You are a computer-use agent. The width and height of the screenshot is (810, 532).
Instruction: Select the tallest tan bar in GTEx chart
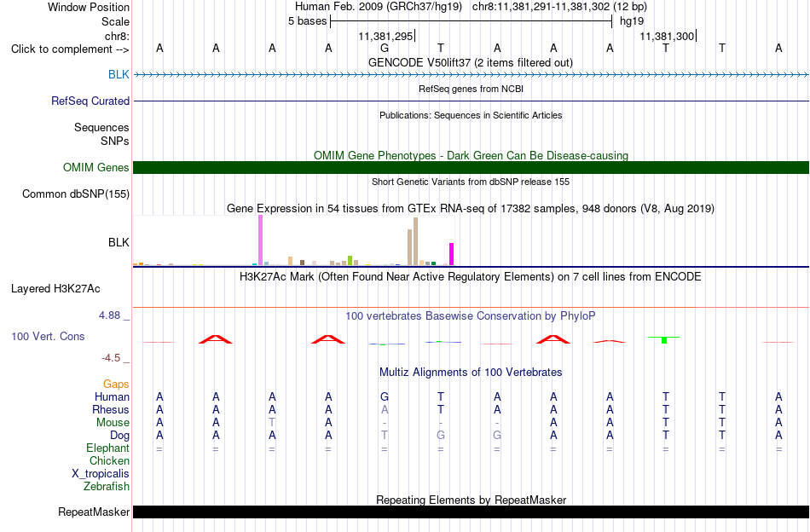(415, 242)
